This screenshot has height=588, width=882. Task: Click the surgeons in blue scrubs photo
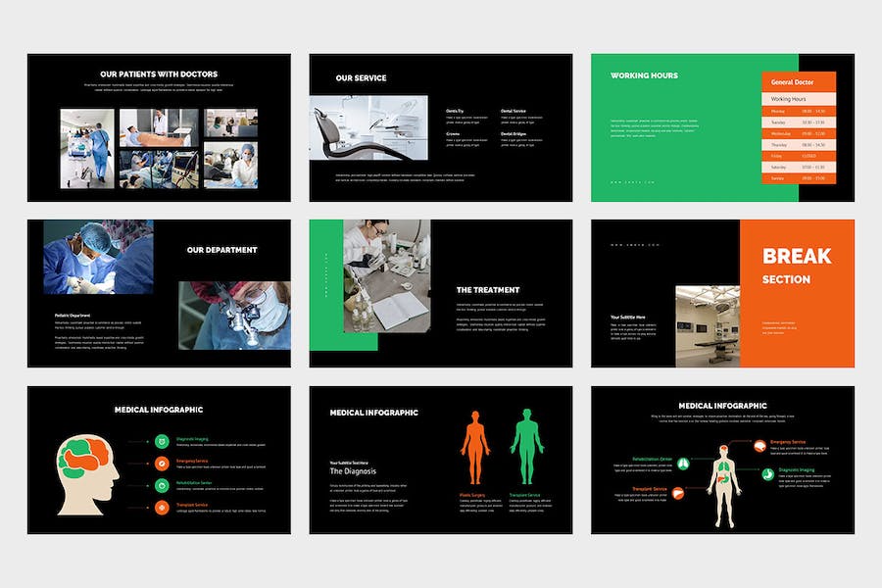coord(98,257)
